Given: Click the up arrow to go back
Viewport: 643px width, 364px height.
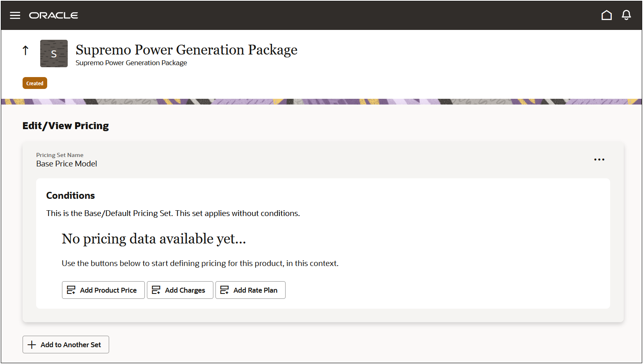Looking at the screenshot, I should pyautogui.click(x=25, y=50).
